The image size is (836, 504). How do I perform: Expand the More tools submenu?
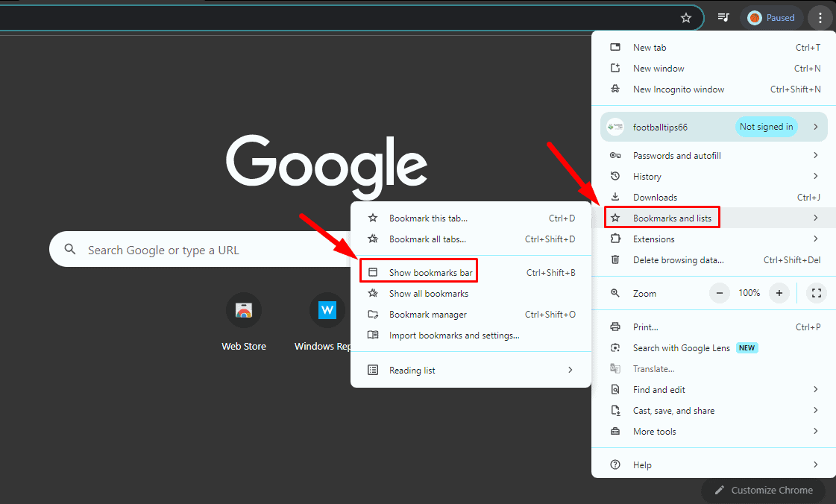click(714, 432)
